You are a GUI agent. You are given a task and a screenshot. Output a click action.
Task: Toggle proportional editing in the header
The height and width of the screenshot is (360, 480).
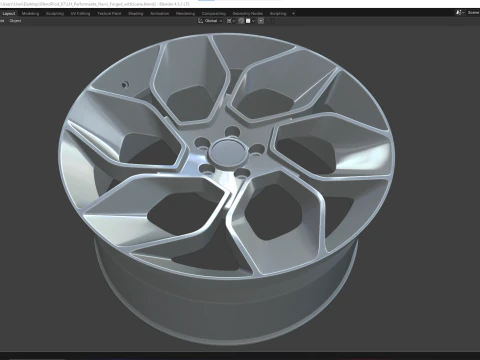pyautogui.click(x=261, y=21)
